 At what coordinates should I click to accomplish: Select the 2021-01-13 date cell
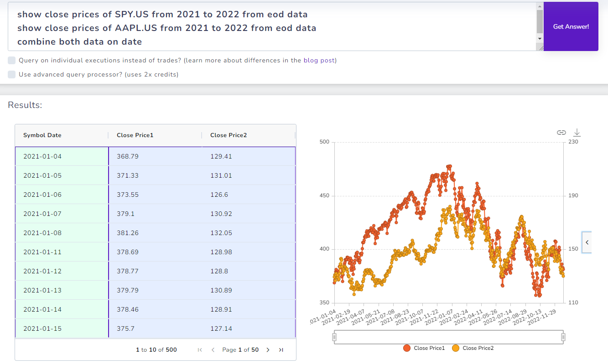pos(62,290)
